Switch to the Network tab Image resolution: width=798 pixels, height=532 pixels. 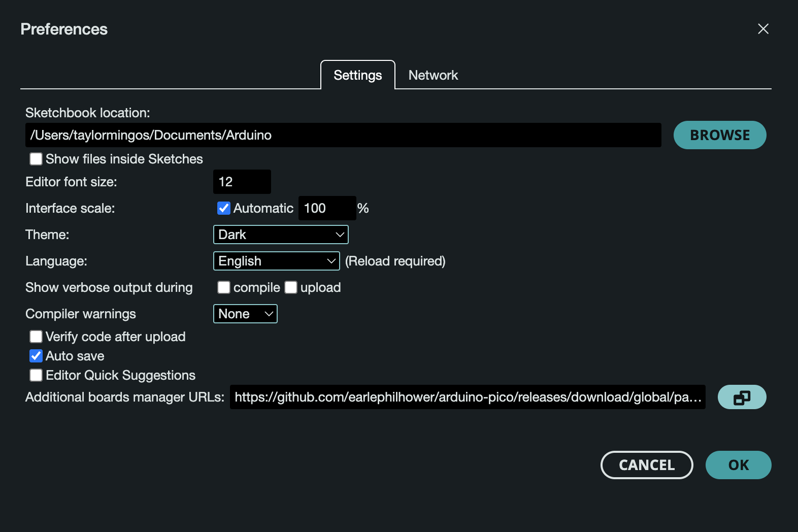(x=433, y=75)
